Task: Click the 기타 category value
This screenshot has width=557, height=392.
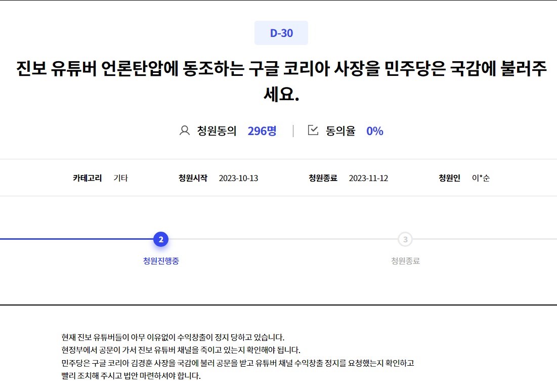Action: [x=121, y=178]
